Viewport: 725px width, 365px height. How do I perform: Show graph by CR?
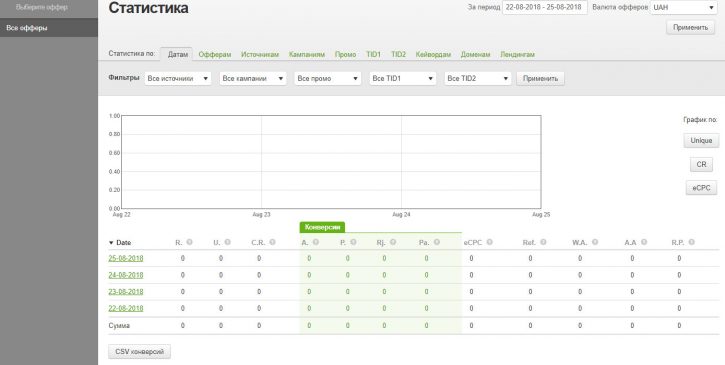pyautogui.click(x=701, y=164)
